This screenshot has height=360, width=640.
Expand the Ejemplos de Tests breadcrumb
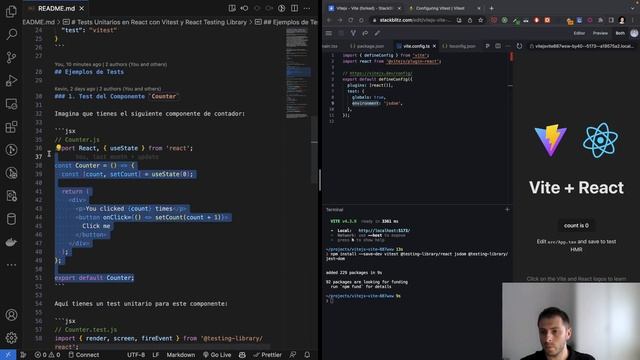pyautogui.click(x=286, y=22)
